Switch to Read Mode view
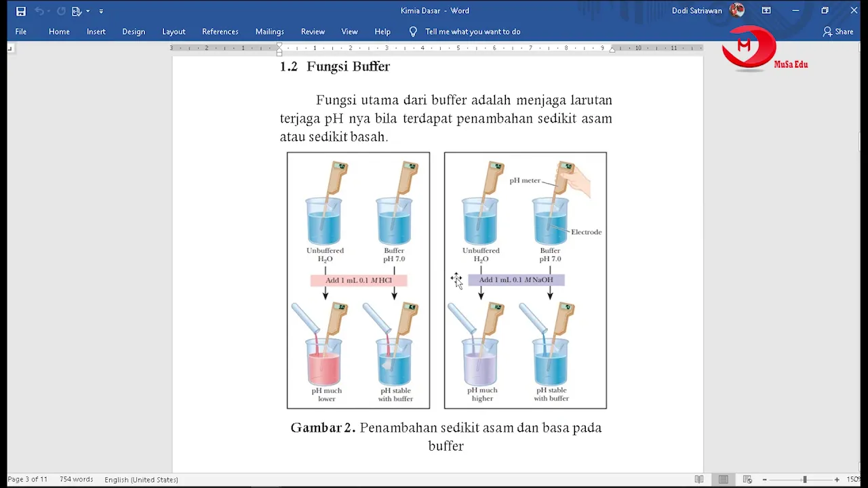 click(699, 479)
